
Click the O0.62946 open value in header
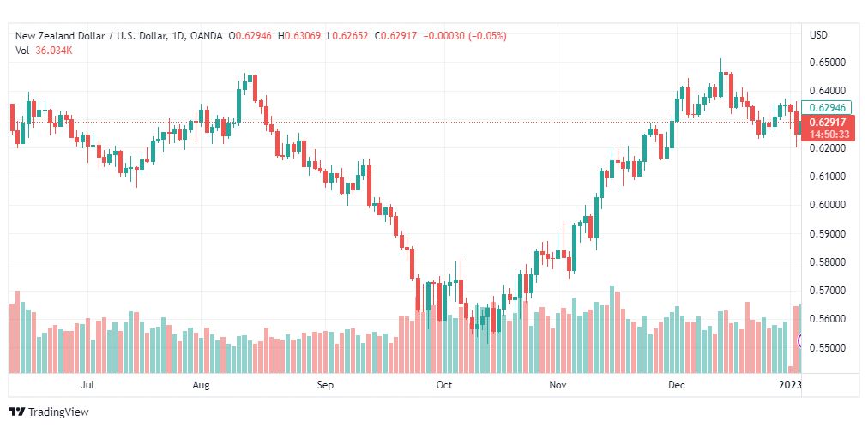click(250, 36)
